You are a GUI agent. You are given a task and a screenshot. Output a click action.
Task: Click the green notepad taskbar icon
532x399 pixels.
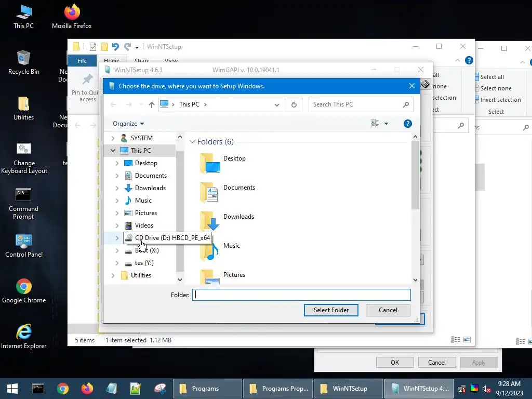point(136,389)
